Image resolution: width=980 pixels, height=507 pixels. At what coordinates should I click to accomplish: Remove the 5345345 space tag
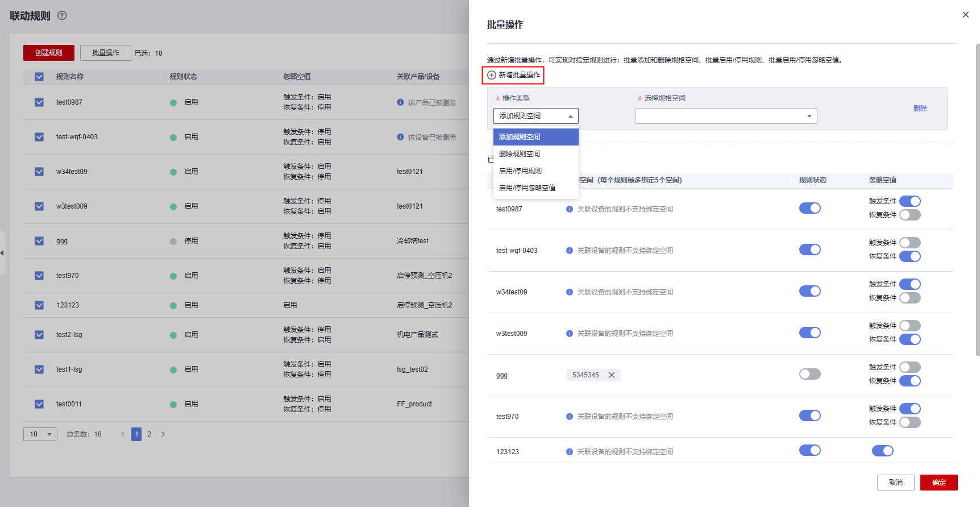tap(612, 375)
